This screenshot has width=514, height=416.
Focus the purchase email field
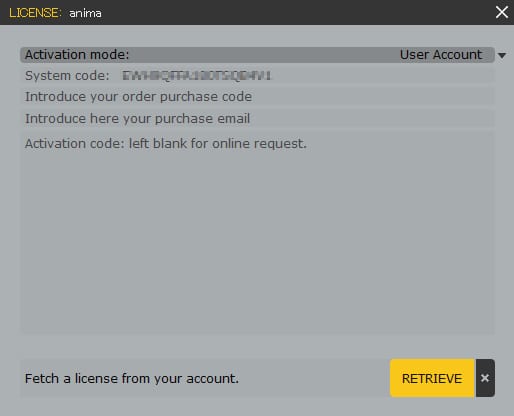257,119
